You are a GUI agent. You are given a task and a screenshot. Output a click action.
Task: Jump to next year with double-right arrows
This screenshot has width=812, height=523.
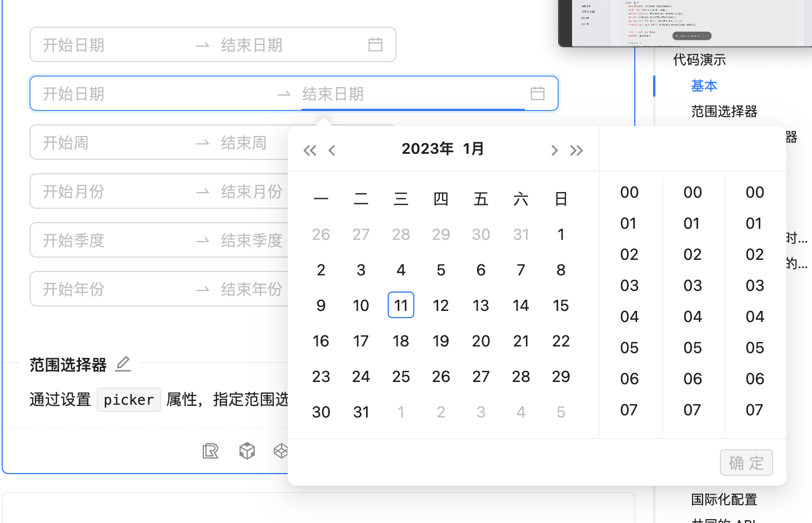click(577, 150)
